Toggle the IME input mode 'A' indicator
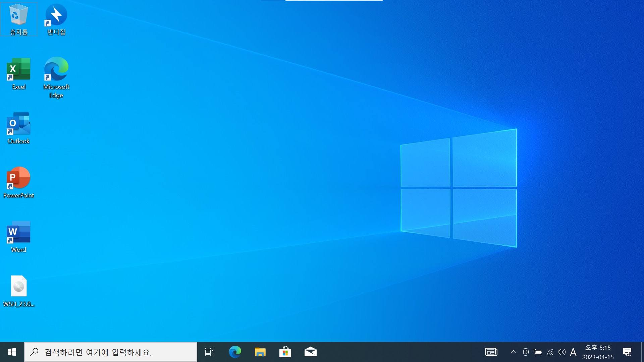 click(573, 352)
